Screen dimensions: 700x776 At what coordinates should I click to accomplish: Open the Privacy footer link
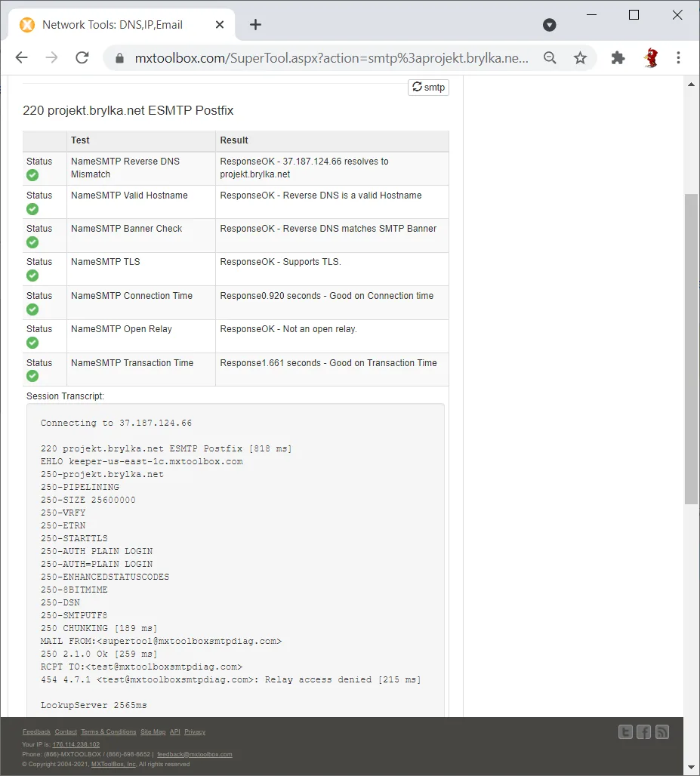(x=195, y=731)
